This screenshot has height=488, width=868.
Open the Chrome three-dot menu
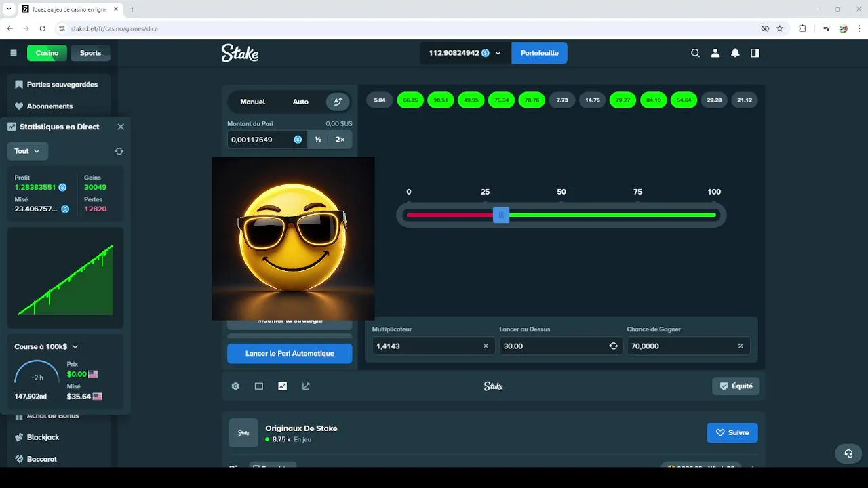coord(860,28)
